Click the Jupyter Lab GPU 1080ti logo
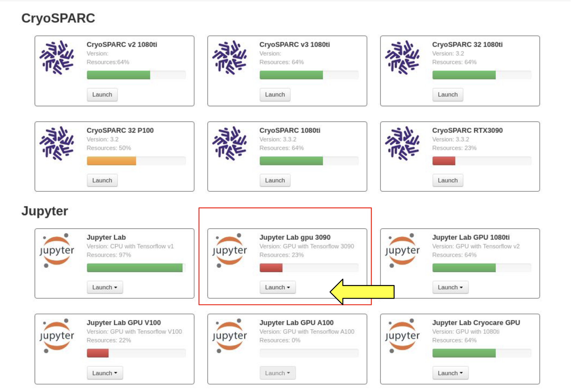 [x=402, y=250]
